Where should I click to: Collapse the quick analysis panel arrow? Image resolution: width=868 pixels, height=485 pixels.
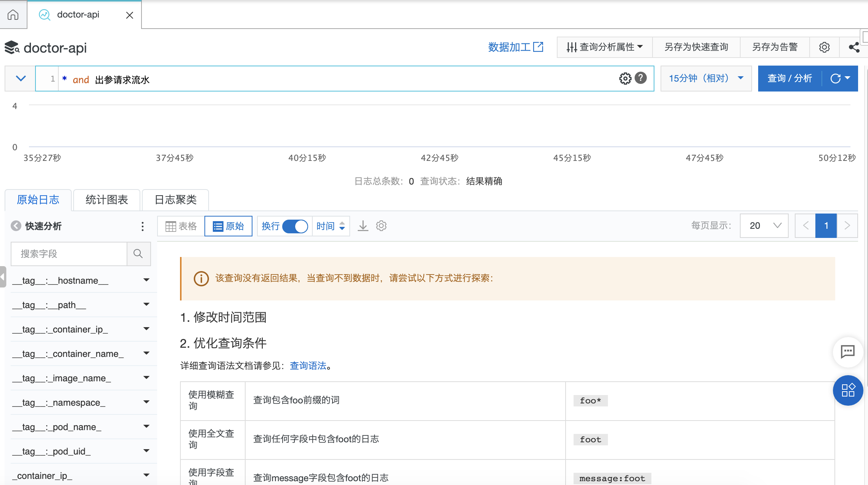click(x=16, y=226)
